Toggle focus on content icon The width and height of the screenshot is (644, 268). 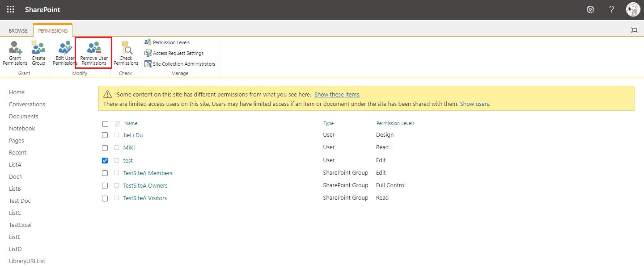[x=634, y=30]
